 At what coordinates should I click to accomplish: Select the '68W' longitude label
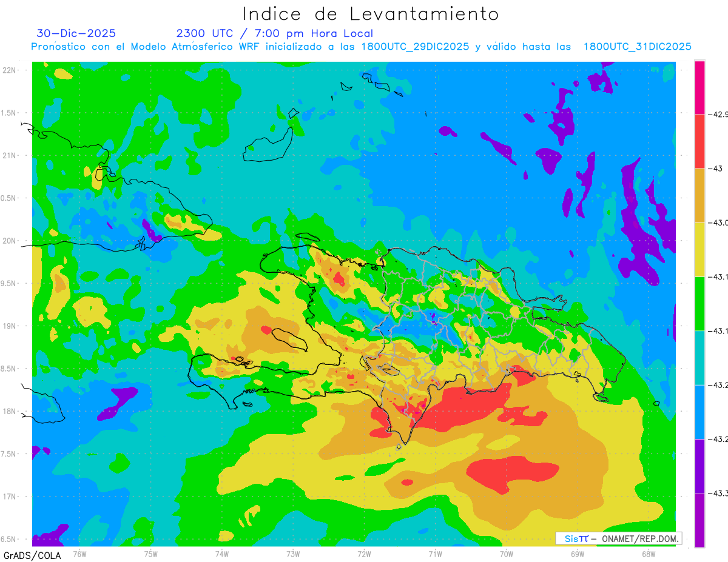[x=649, y=554]
